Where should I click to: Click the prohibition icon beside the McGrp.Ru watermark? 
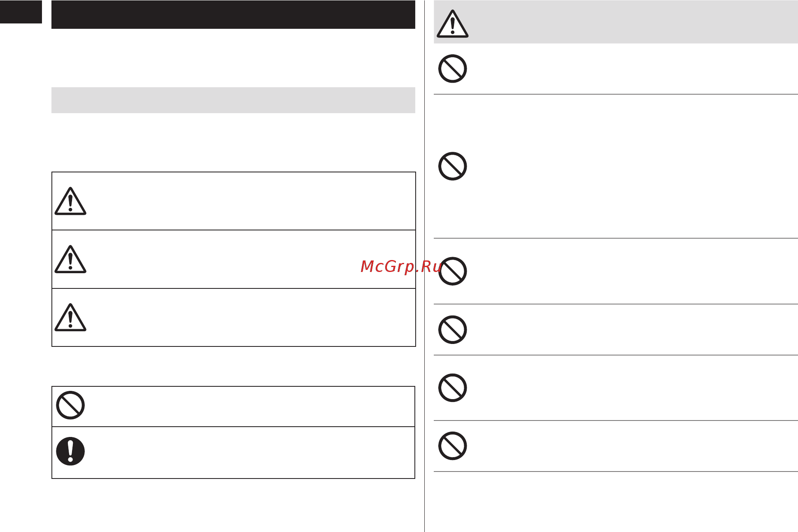click(x=452, y=271)
